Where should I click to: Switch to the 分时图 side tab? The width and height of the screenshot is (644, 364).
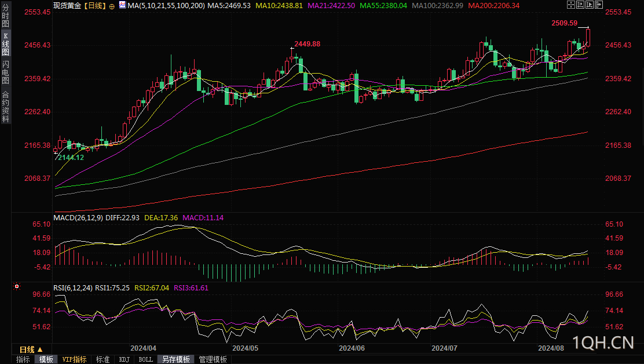coord(5,15)
